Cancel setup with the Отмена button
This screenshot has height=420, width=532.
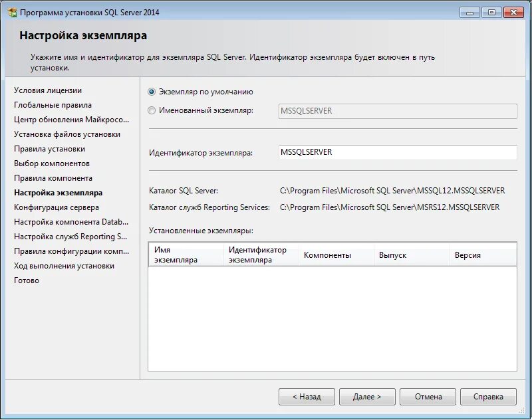coord(428,397)
